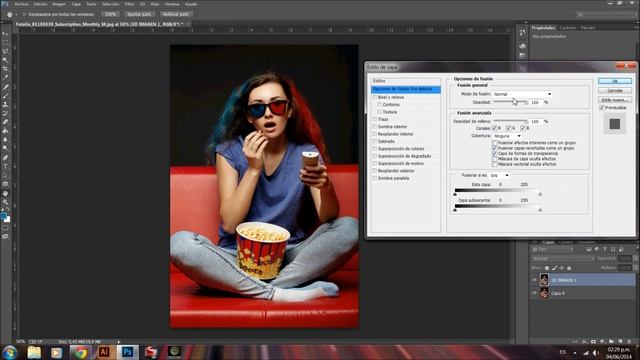Select the Clone Stamp tool
640x360 pixels.
tap(5, 104)
